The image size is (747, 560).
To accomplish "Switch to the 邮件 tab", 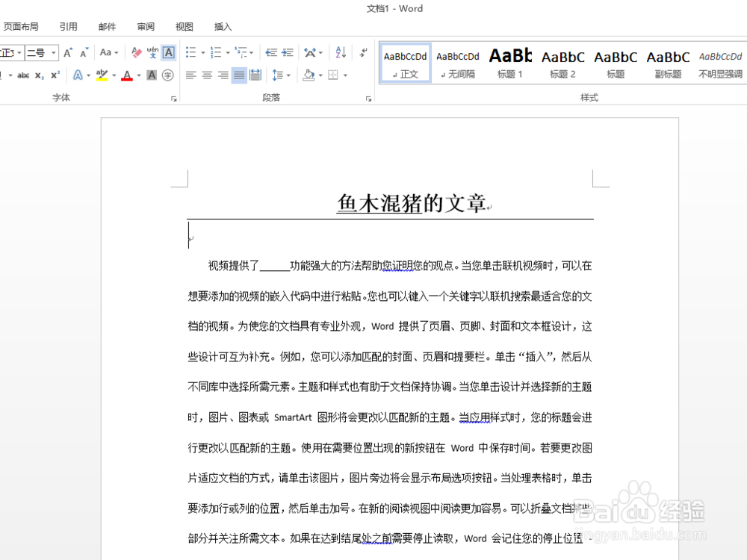I will click(x=107, y=27).
